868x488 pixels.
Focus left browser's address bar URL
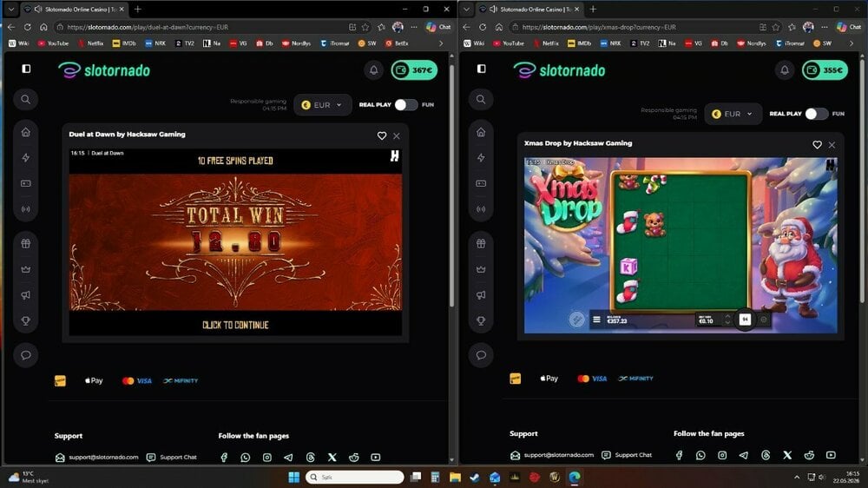[x=148, y=27]
